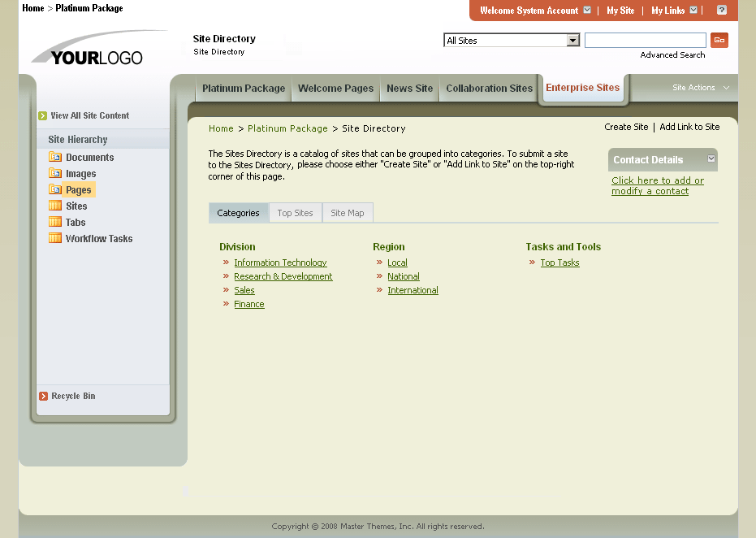Open the News Site tab
The width and height of the screenshot is (756, 538).
point(409,89)
